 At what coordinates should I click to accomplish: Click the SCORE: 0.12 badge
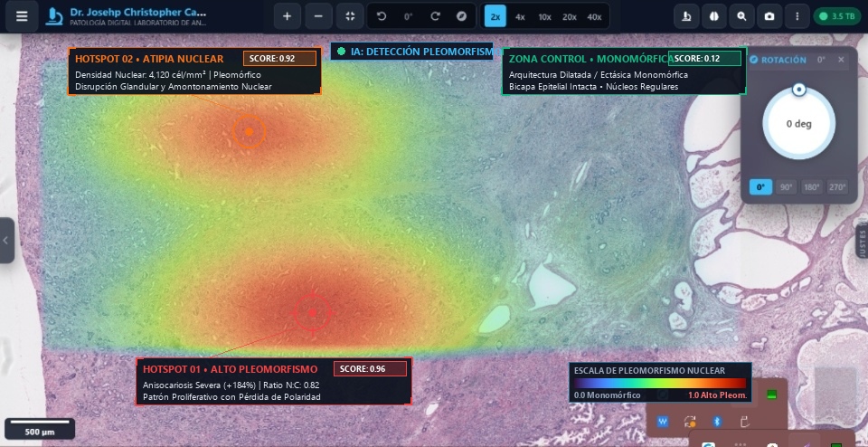click(704, 58)
